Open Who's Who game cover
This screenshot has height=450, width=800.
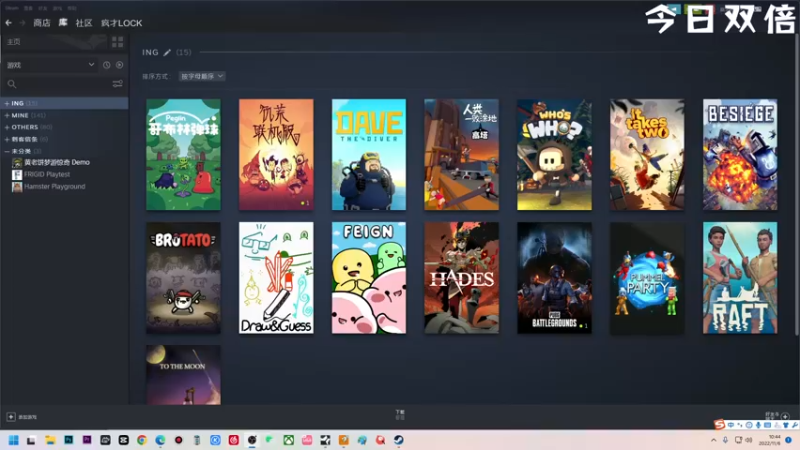click(555, 155)
